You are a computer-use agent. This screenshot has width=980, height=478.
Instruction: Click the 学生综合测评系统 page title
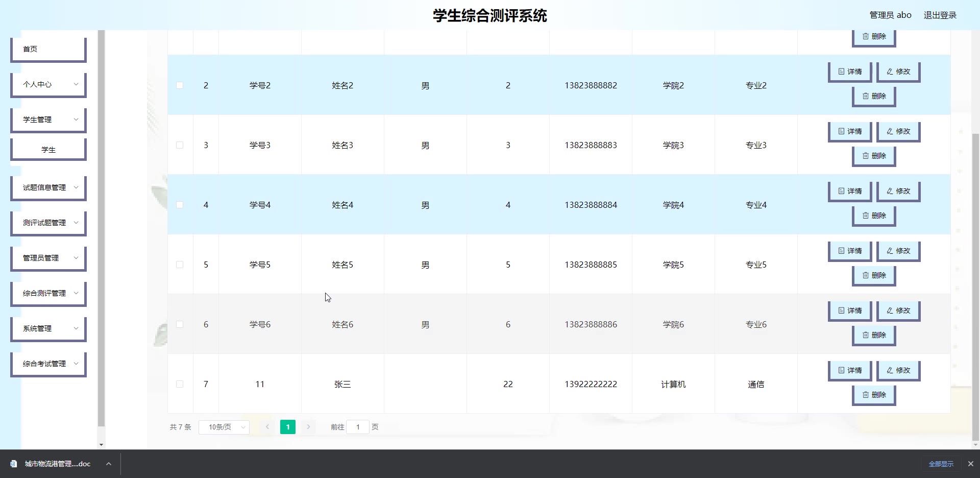[490, 16]
